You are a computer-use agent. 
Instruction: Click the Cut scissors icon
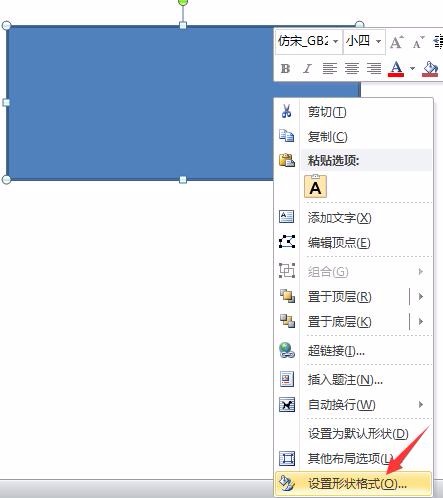[286, 111]
